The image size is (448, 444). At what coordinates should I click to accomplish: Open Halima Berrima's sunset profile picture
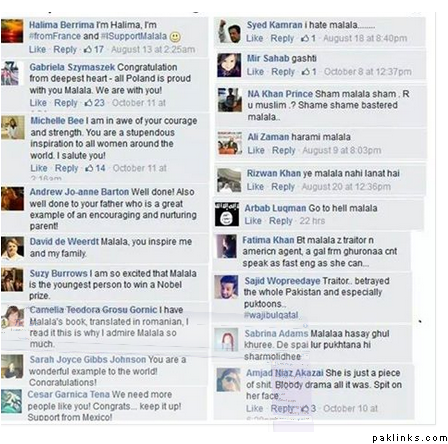(12, 31)
